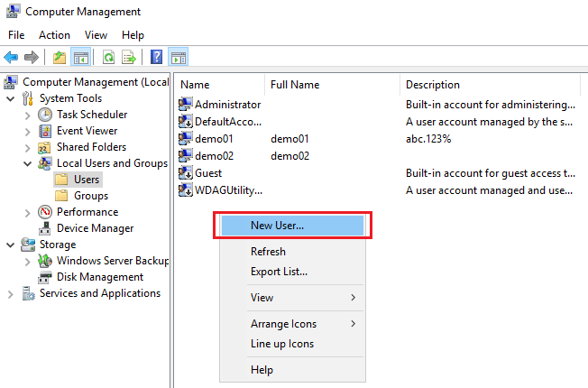Click the Computer Management title bar icon
588x388 pixels.
14,11
